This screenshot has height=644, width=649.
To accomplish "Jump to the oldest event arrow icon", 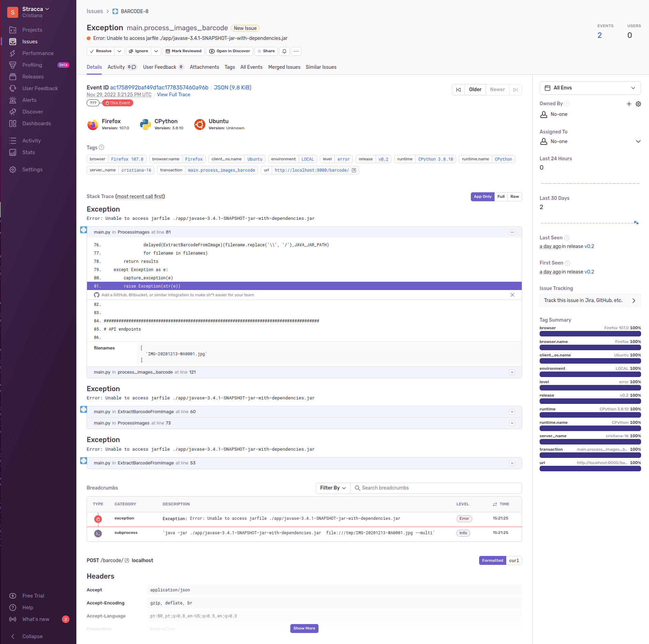I will tap(458, 90).
